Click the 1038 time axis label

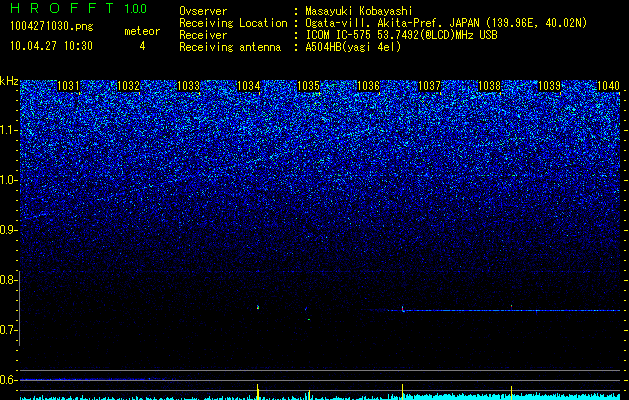point(489,86)
